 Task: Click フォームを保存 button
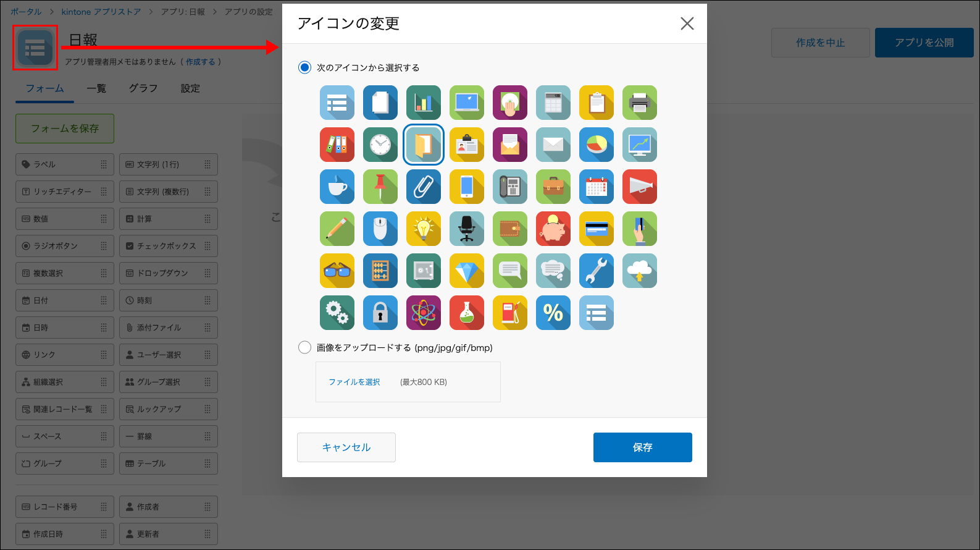(65, 129)
